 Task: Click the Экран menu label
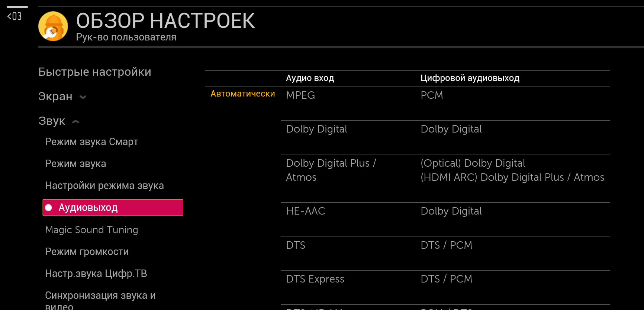[x=55, y=97]
